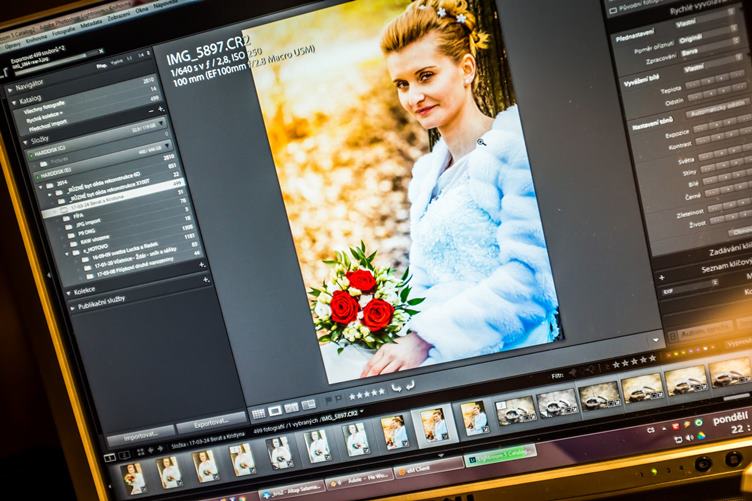Toggle flag filter next to Filtr label
This screenshot has height=501, width=752.
(573, 372)
